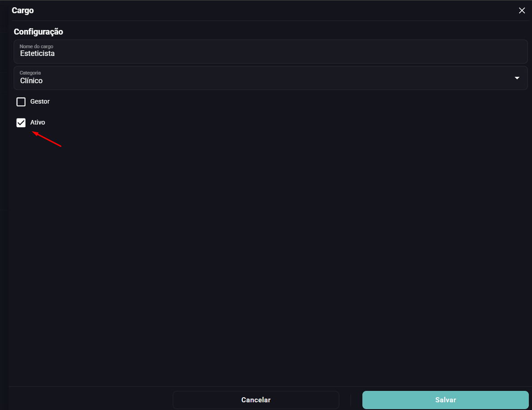Image resolution: width=532 pixels, height=410 pixels.
Task: Click the red arrow annotation under Ativo
Action: coord(46,139)
